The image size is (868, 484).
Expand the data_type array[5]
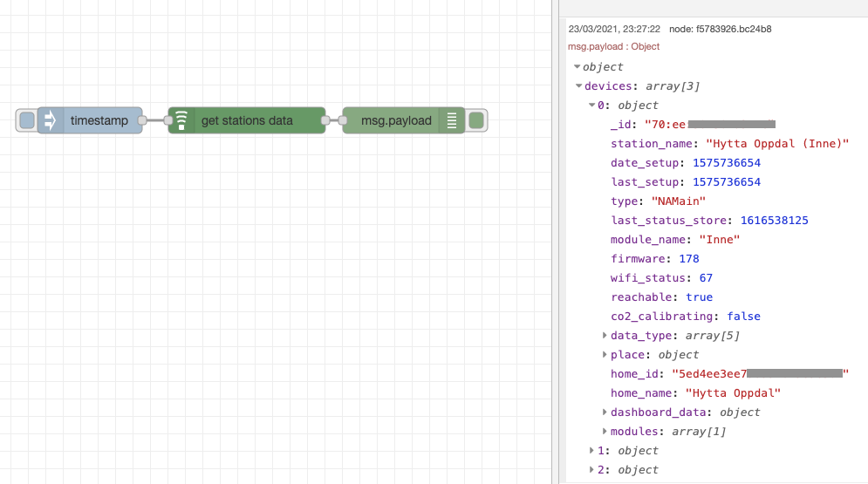pos(605,336)
